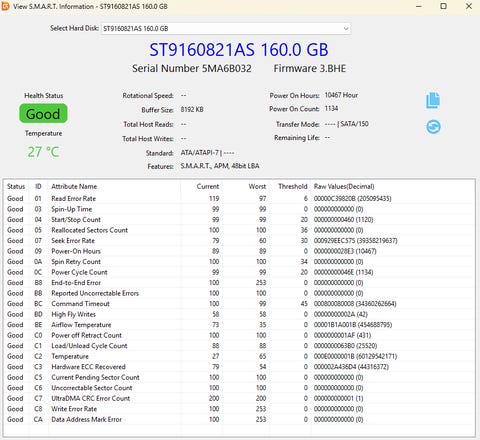Click raw value 000000000460 (1120)
The height and width of the screenshot is (440, 480).
pos(343,220)
